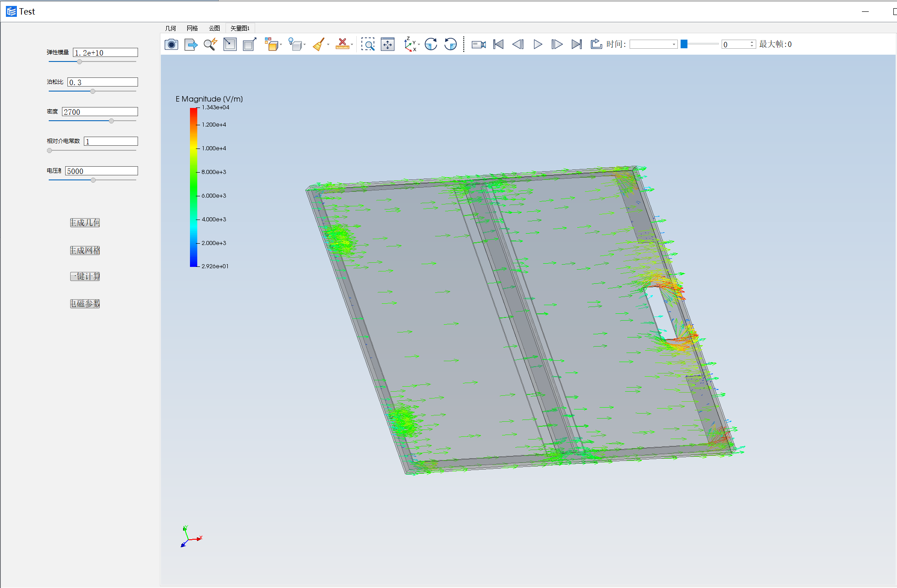The image size is (897, 588).
Task: Click the 电压 slider handle
Action: tap(93, 180)
